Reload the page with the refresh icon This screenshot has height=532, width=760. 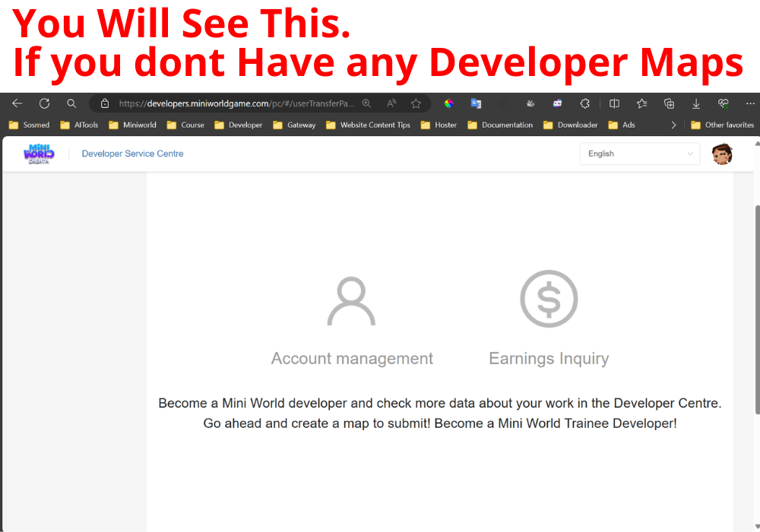[45, 103]
